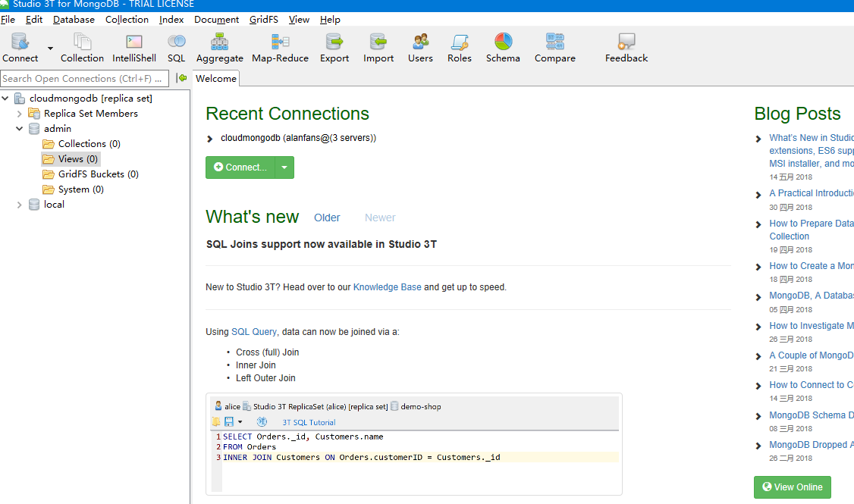Collapse the admin database node
The width and height of the screenshot is (854, 504).
(20, 129)
